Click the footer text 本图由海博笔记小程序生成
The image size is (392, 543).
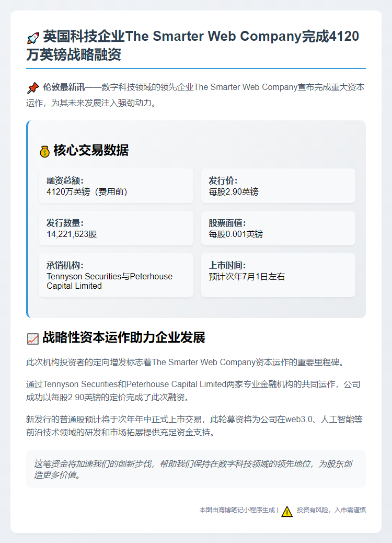point(237,510)
